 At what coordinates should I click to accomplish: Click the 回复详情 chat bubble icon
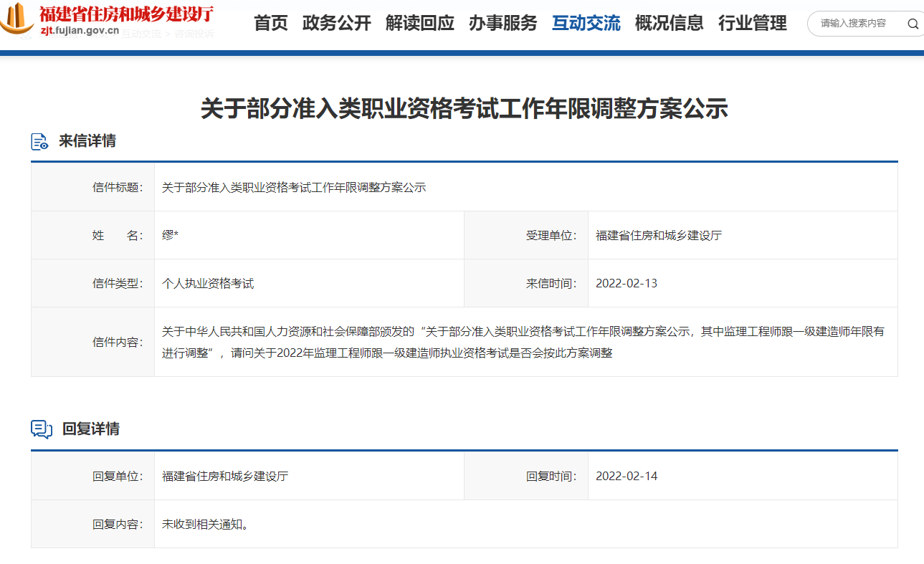click(42, 429)
